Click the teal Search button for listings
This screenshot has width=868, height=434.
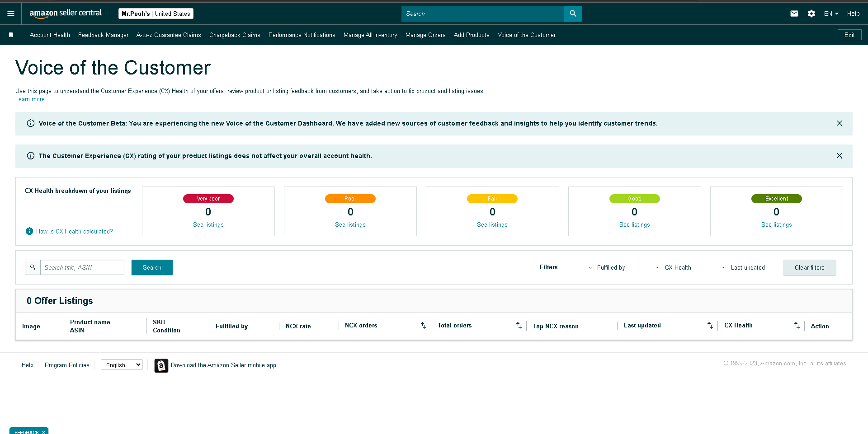click(152, 267)
